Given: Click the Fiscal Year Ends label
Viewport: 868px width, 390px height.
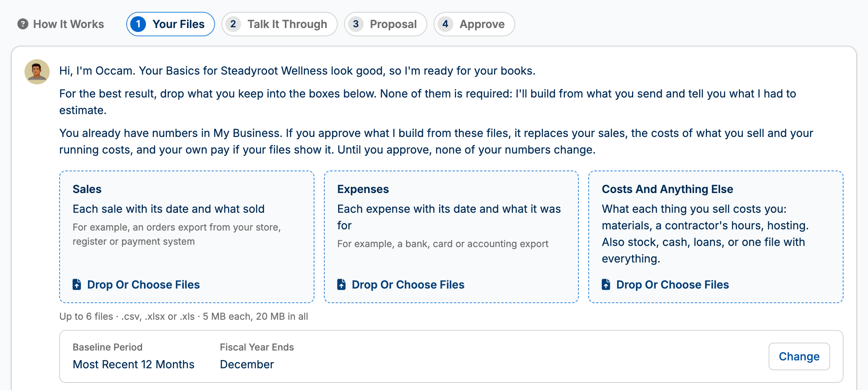Looking at the screenshot, I should click(x=257, y=347).
